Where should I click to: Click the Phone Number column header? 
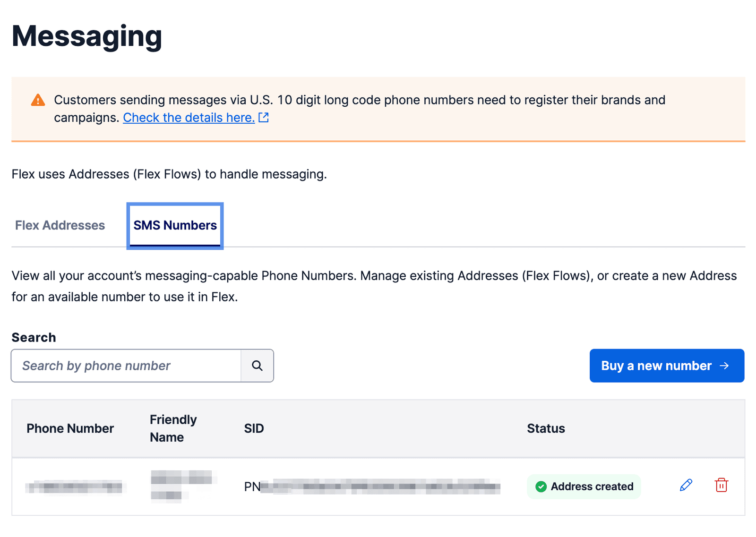coord(70,428)
